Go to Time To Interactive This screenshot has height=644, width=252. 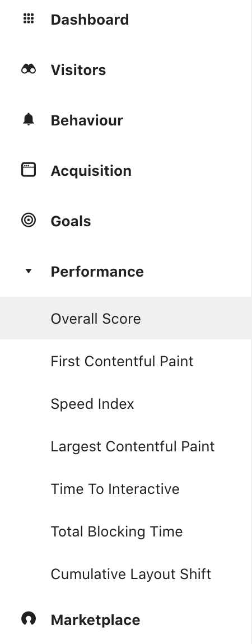tap(115, 489)
